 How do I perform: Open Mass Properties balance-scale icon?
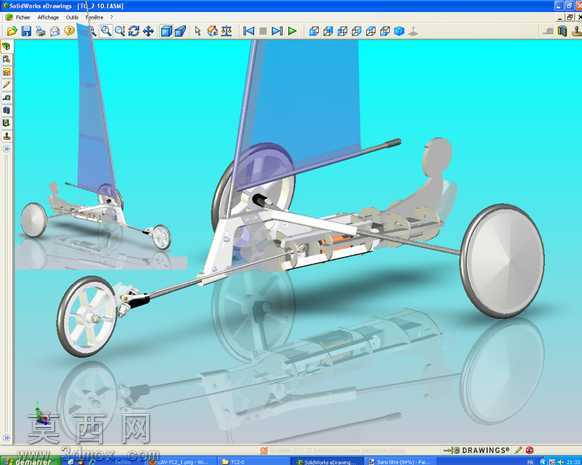click(226, 31)
